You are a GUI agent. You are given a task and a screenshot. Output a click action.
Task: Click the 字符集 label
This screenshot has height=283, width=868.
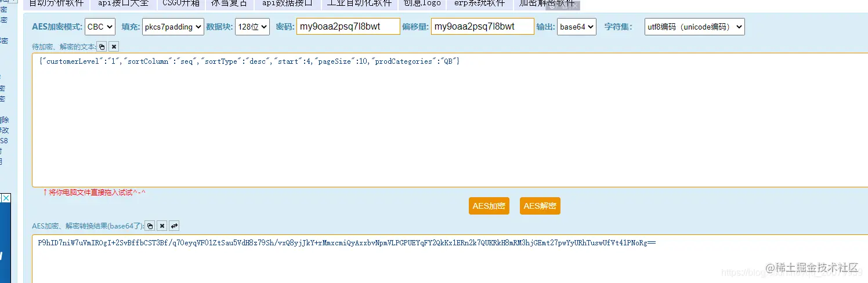click(x=618, y=27)
